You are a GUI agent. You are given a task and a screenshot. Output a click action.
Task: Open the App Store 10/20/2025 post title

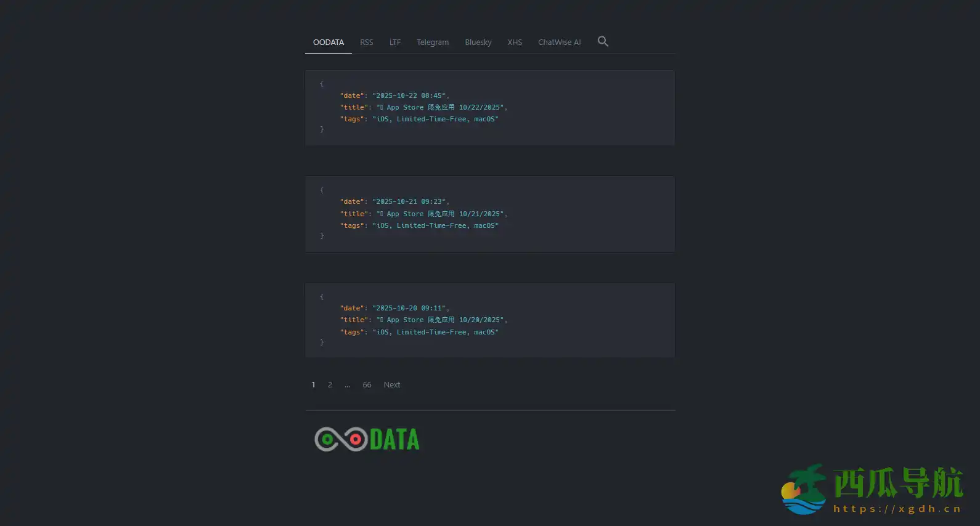tap(441, 320)
